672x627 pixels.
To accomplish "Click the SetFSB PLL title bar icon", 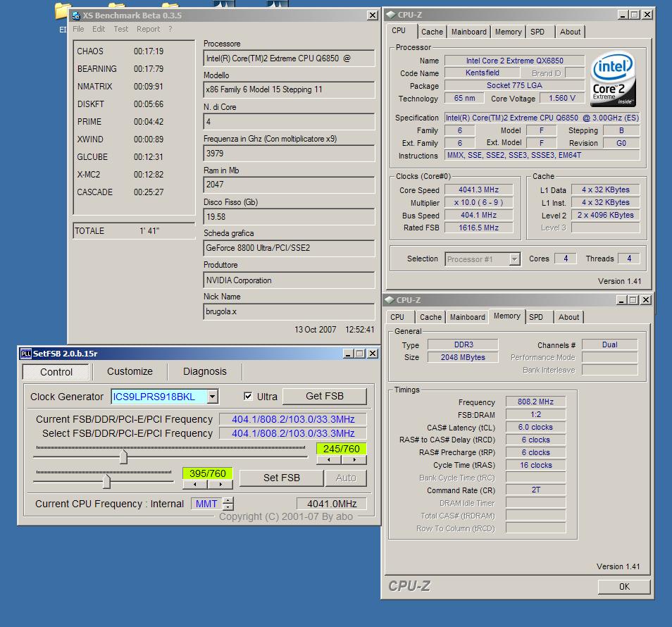I will pyautogui.click(x=26, y=354).
